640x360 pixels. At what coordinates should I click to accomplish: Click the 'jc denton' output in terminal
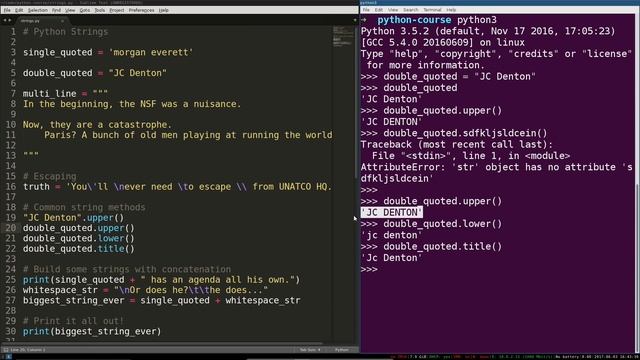(391, 235)
